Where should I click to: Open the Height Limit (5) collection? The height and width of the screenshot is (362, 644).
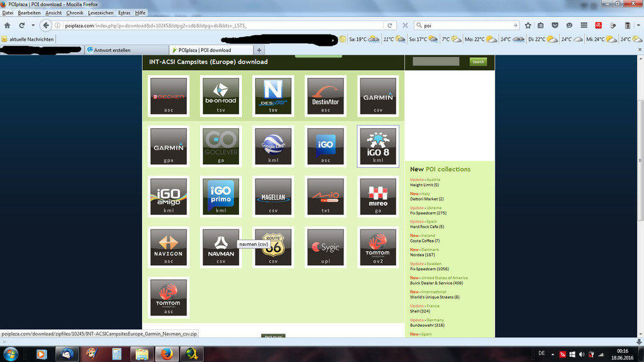[x=425, y=185]
